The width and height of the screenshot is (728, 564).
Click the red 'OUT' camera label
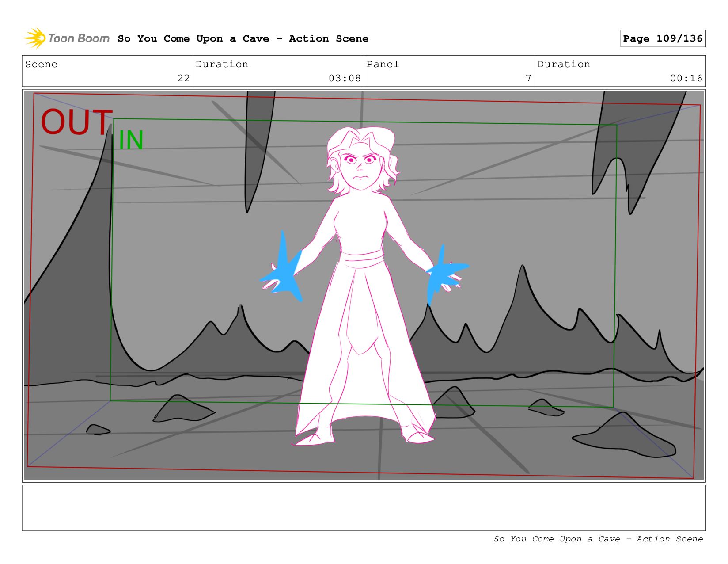(76, 122)
